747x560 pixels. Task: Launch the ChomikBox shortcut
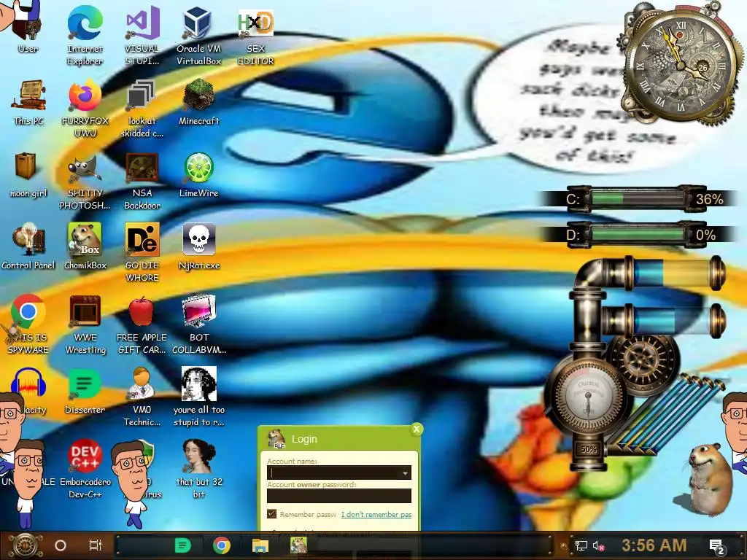coord(85,246)
